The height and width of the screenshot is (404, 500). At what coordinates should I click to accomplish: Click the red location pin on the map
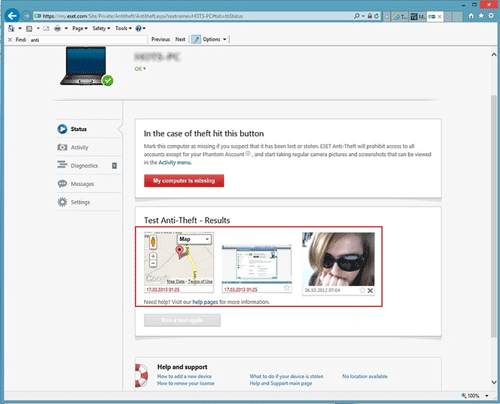(179, 252)
